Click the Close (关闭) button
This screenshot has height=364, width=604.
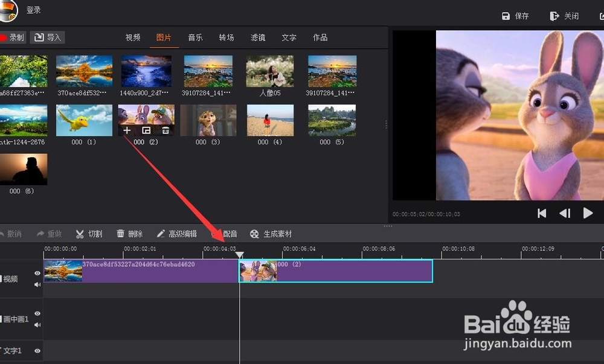[x=564, y=16]
